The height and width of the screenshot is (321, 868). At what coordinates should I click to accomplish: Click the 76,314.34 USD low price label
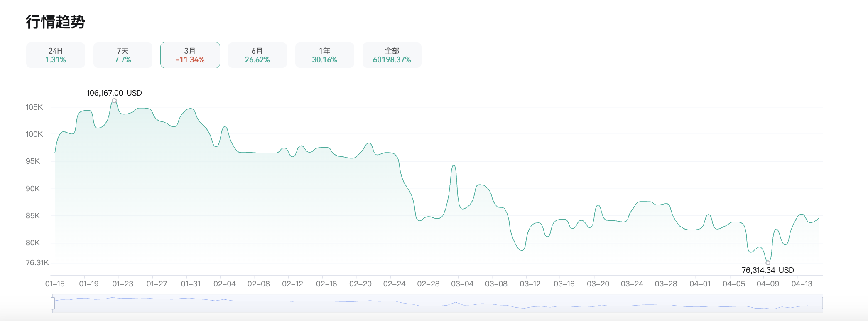pyautogui.click(x=767, y=270)
